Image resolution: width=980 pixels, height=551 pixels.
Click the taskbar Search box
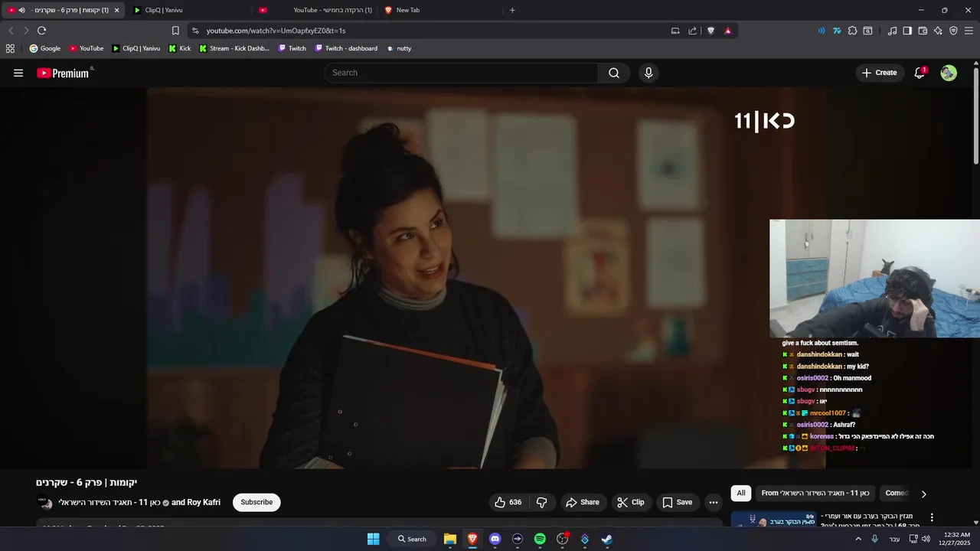click(x=412, y=539)
